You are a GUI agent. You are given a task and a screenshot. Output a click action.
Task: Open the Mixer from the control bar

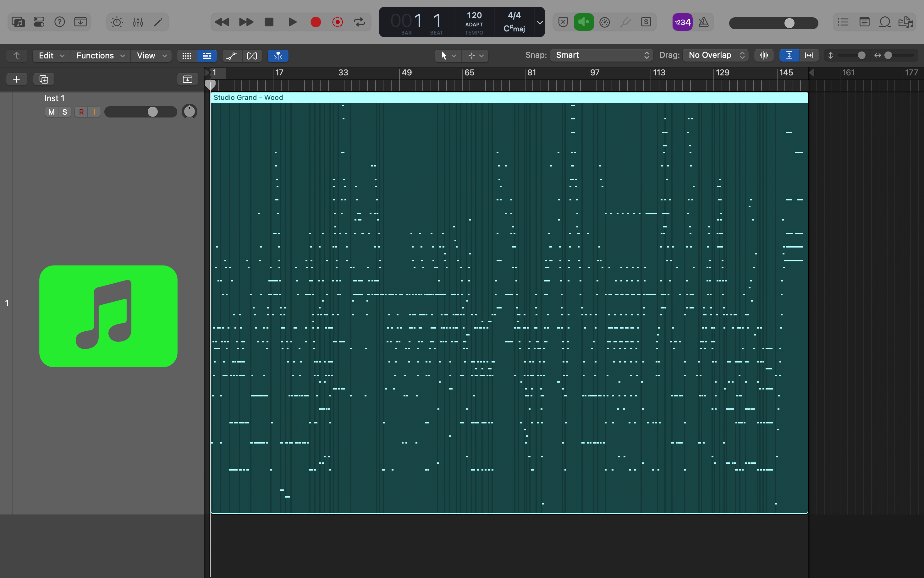pyautogui.click(x=138, y=22)
